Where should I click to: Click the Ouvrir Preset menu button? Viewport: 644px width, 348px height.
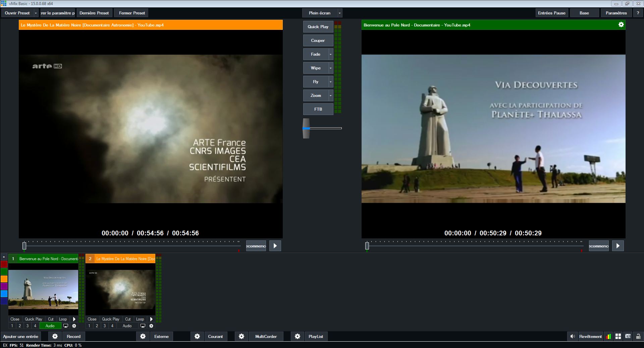click(x=17, y=13)
